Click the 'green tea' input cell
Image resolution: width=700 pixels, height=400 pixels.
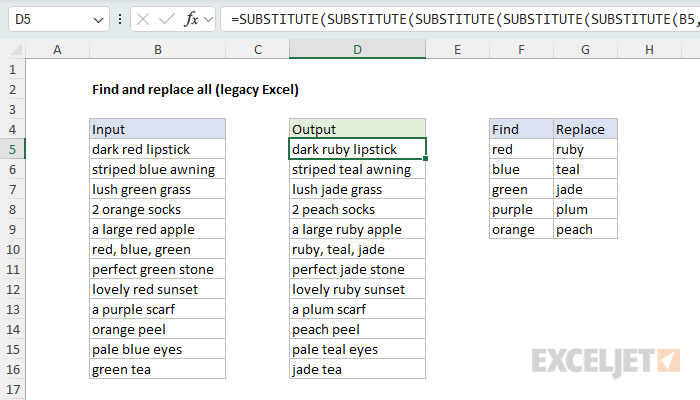click(x=157, y=369)
